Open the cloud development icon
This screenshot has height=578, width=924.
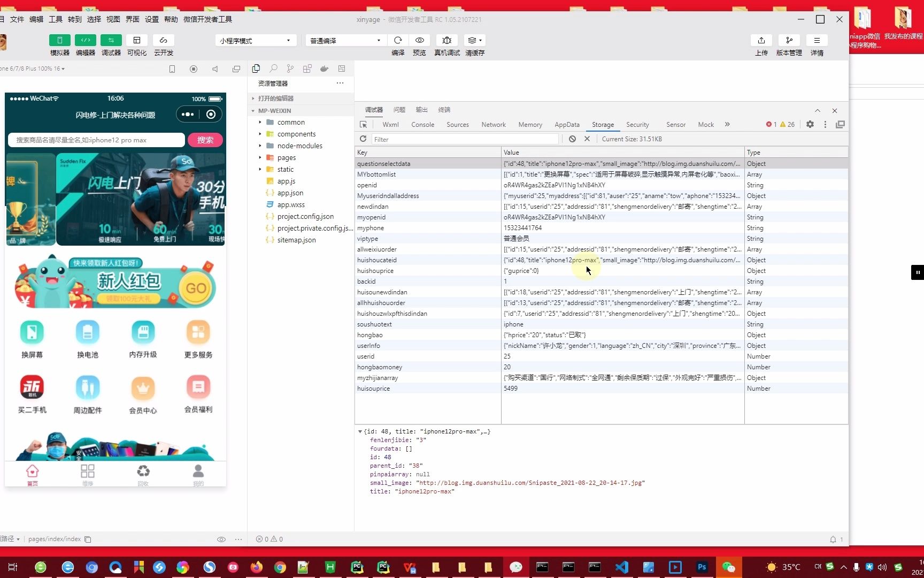pyautogui.click(x=164, y=40)
